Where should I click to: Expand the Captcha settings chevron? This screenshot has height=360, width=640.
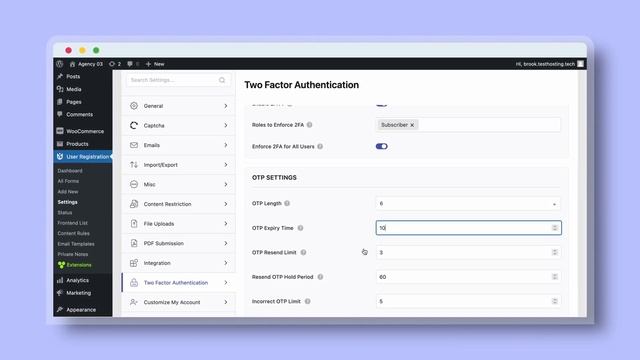(x=226, y=125)
